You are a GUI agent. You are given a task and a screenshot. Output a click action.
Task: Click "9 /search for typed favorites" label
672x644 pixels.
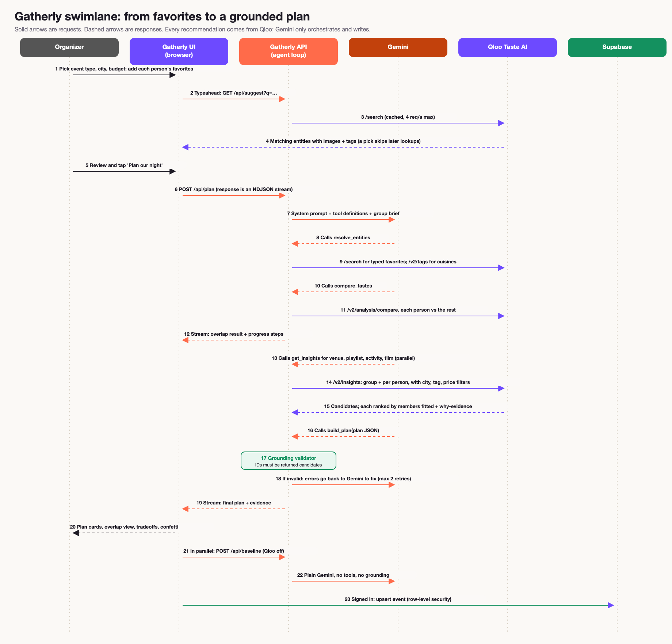[398, 262]
